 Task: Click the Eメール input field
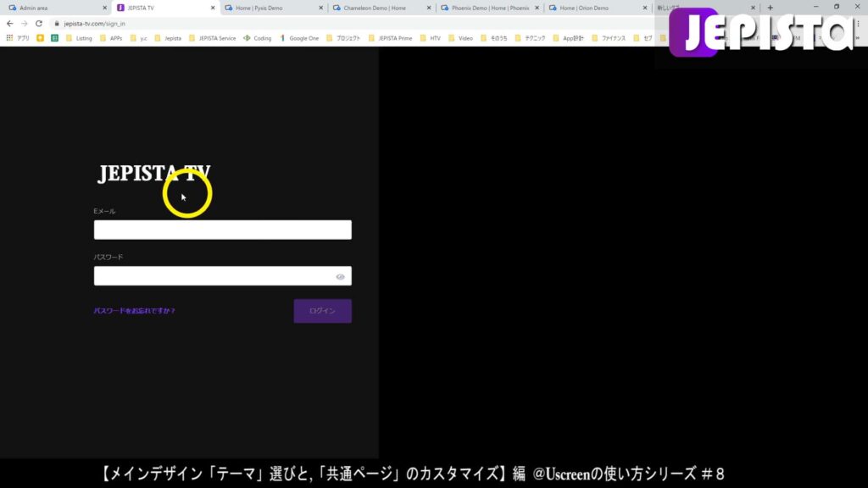pos(223,230)
